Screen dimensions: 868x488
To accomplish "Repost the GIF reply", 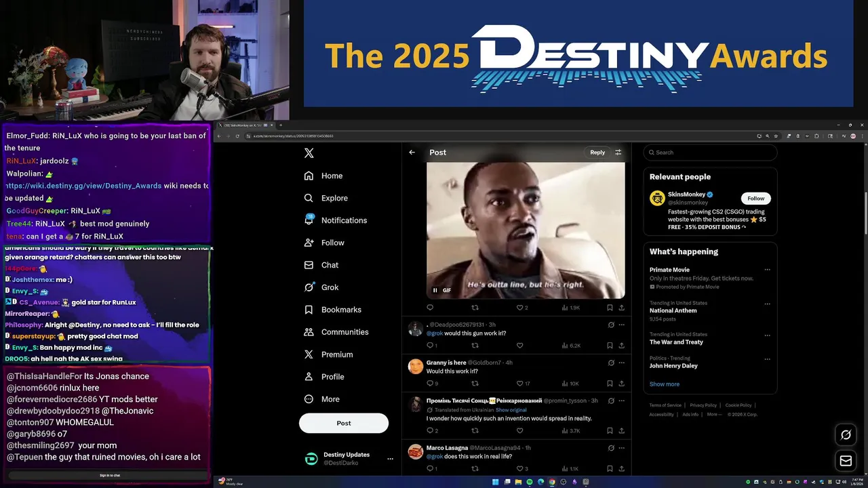I will point(475,308).
